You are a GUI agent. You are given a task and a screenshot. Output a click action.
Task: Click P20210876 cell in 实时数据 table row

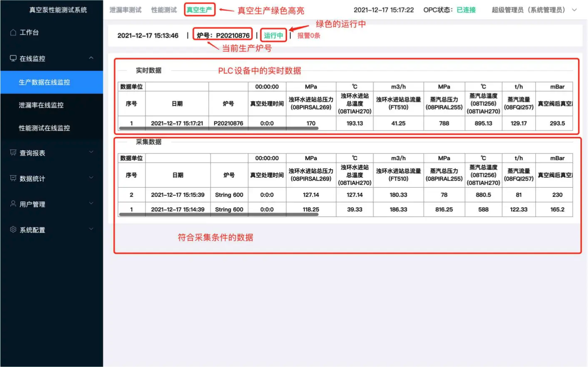click(228, 123)
